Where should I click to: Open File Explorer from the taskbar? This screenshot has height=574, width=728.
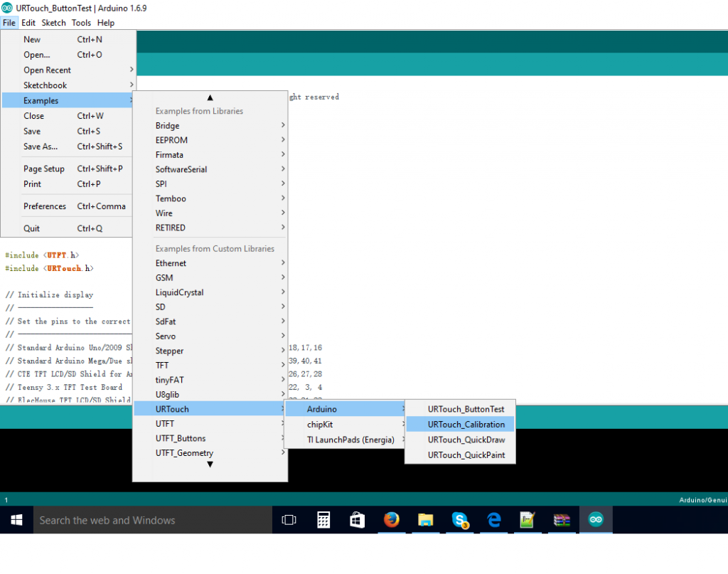point(425,520)
